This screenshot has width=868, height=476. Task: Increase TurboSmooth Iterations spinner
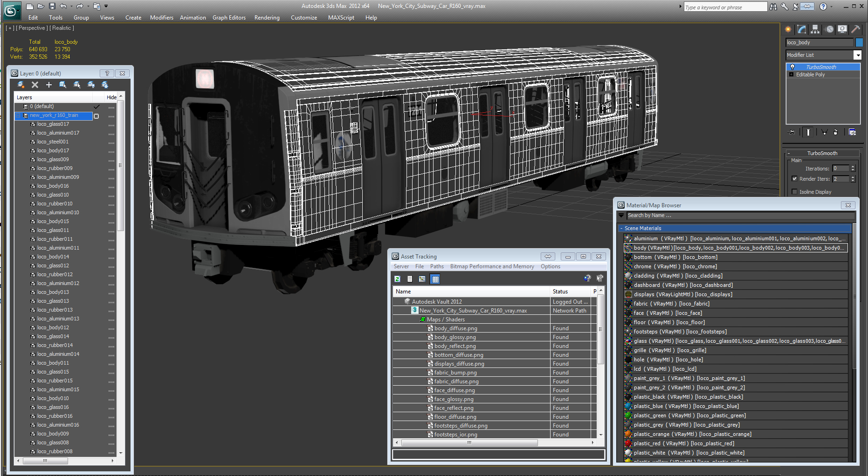(853, 167)
